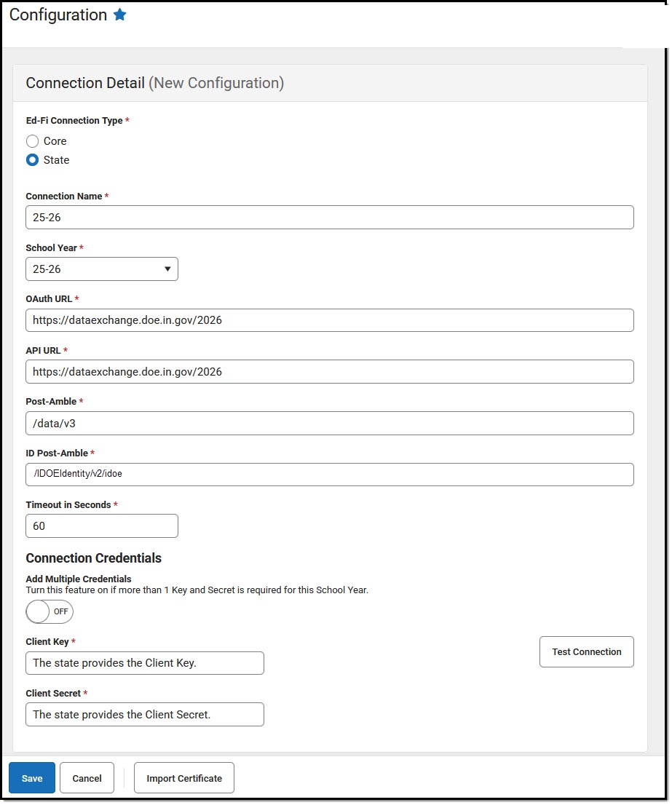Click the ID Post-Amble field
Image resolution: width=672 pixels, height=805 pixels.
point(329,475)
